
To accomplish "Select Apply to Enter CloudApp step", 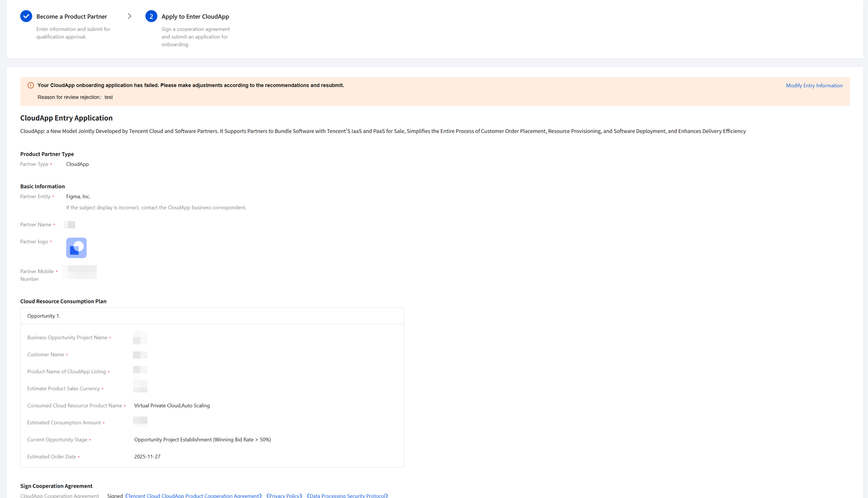I will tap(195, 16).
